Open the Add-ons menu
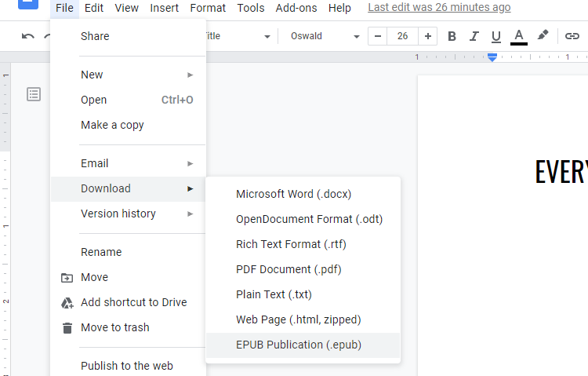 pyautogui.click(x=296, y=8)
